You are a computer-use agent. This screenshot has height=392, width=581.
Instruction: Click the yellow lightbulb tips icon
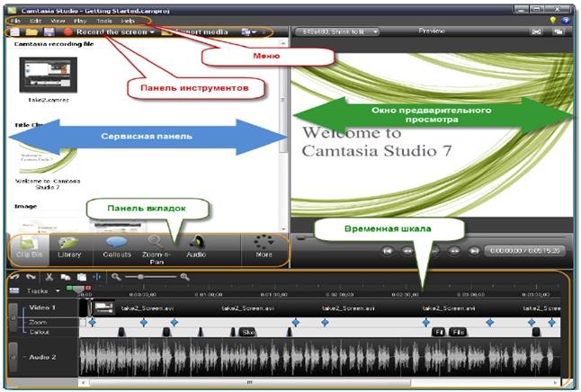(553, 21)
